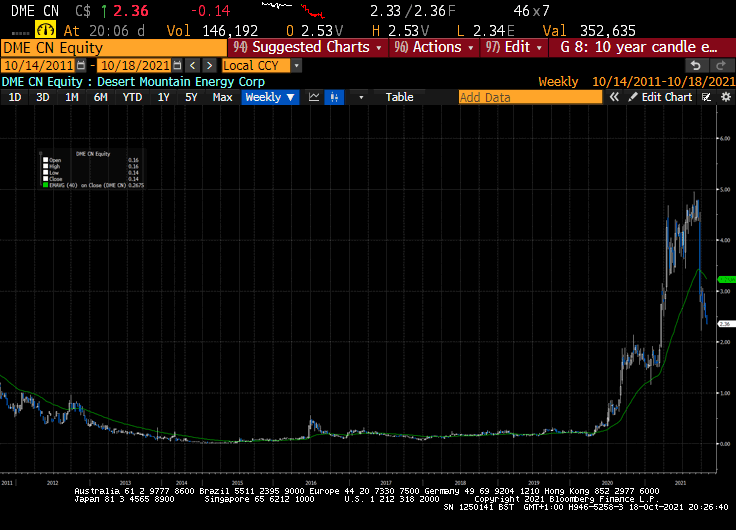The image size is (736, 530).
Task: Open the start date calendar picker
Action: [x=81, y=66]
